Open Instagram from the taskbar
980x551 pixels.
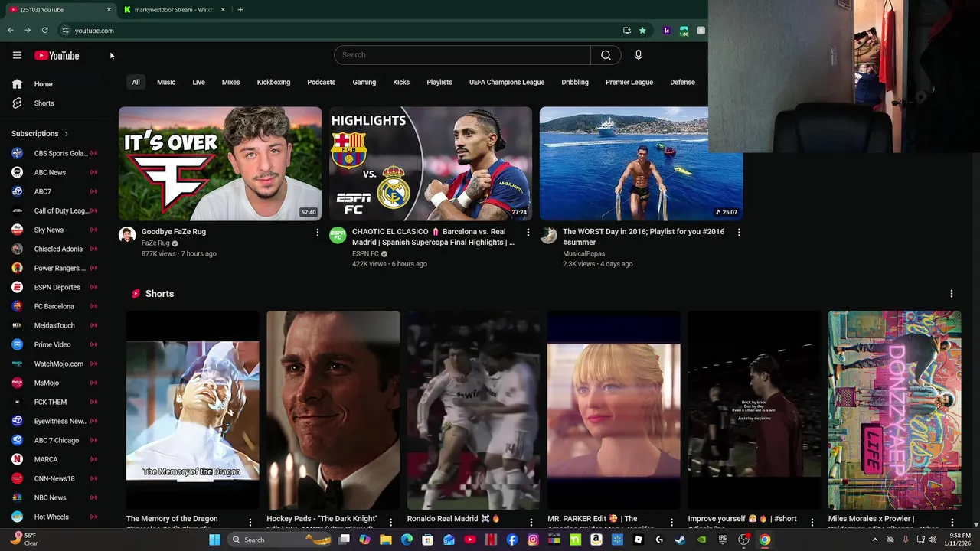click(533, 540)
